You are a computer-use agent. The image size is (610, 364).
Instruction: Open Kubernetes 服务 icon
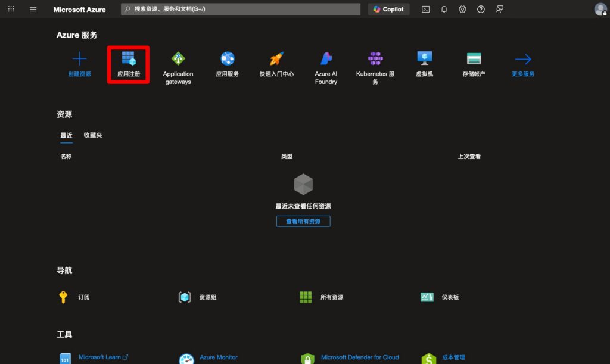(x=375, y=59)
